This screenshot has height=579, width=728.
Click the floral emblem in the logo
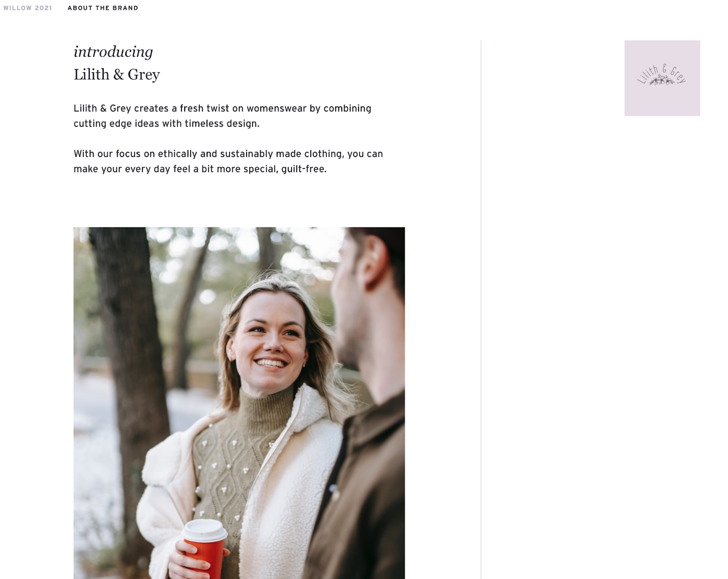662,81
